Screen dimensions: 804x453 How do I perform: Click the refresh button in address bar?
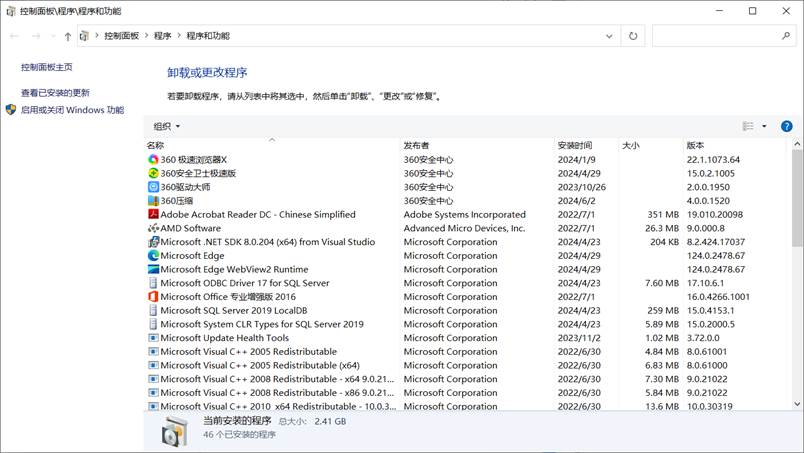[633, 36]
